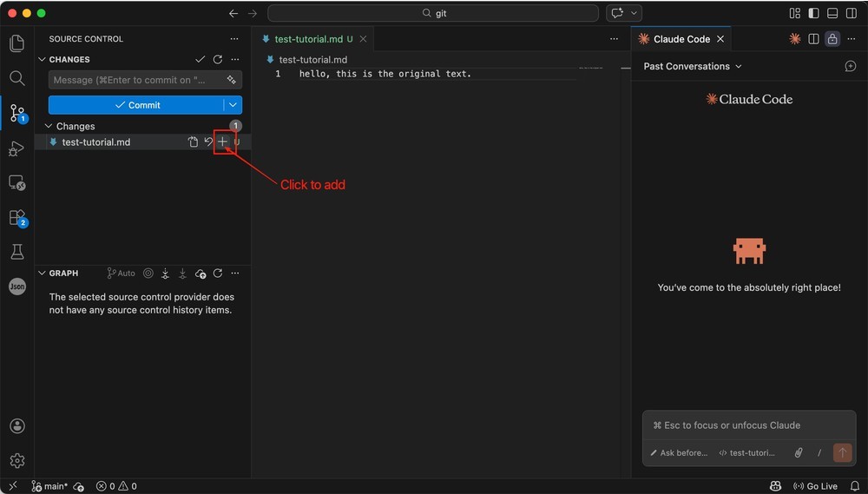The height and width of the screenshot is (494, 868).
Task: Click the Go Back arrow in title bar
Action: tap(233, 13)
